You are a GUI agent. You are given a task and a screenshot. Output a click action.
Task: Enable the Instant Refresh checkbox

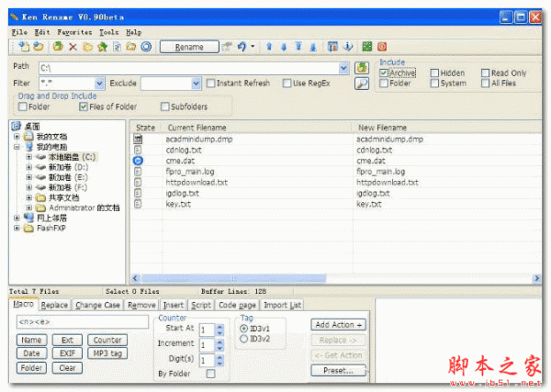click(x=210, y=84)
